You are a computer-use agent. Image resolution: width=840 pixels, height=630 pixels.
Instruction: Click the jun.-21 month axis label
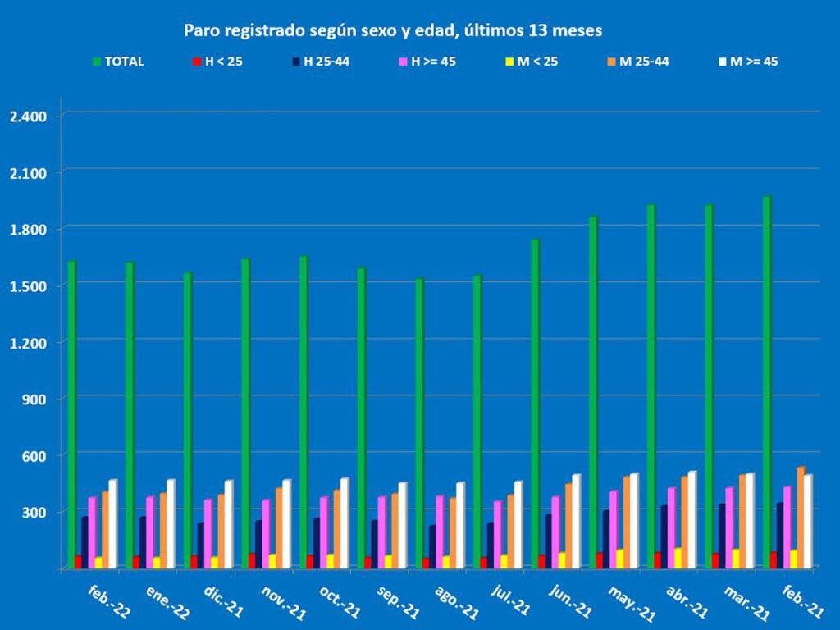[x=570, y=601]
